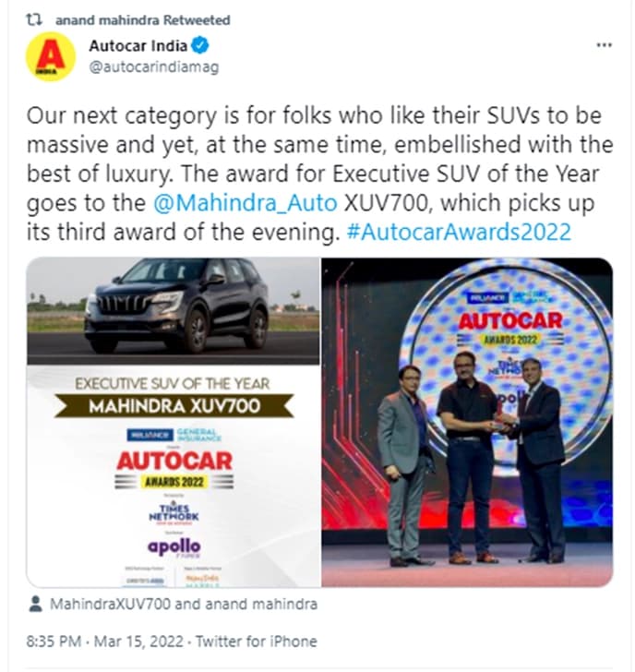
Task: Click the blue verified badge
Action: tap(199, 45)
